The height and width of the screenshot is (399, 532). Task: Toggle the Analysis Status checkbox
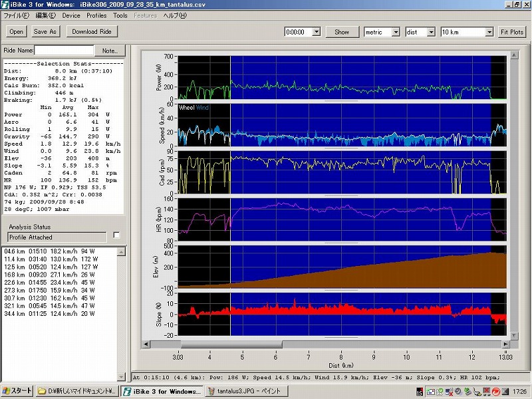(117, 235)
